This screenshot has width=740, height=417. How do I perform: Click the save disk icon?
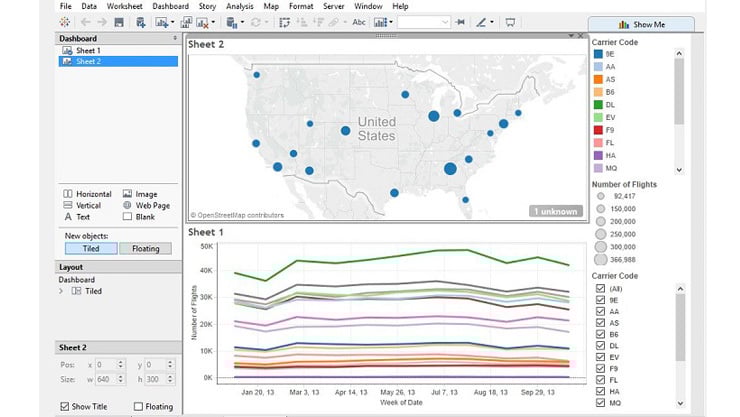[x=119, y=22]
